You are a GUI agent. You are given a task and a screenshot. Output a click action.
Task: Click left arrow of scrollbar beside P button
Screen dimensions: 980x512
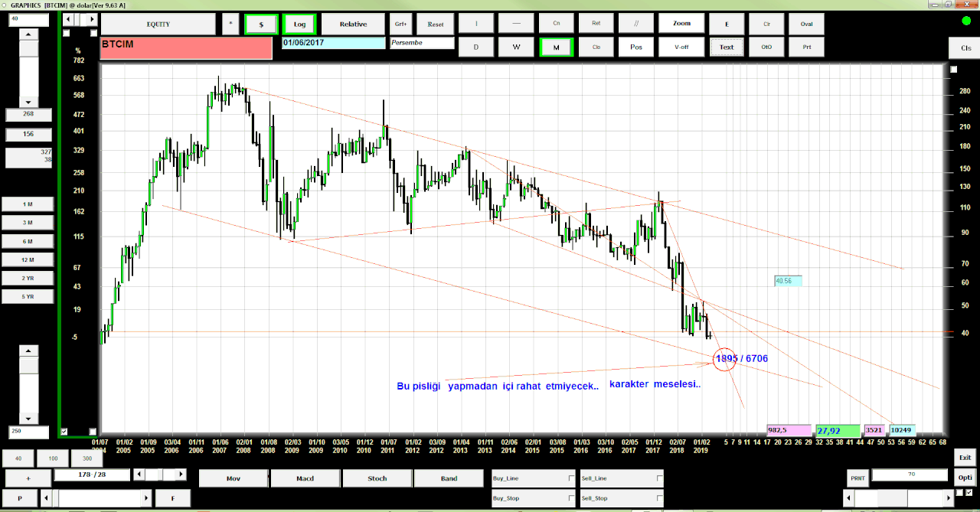46,498
